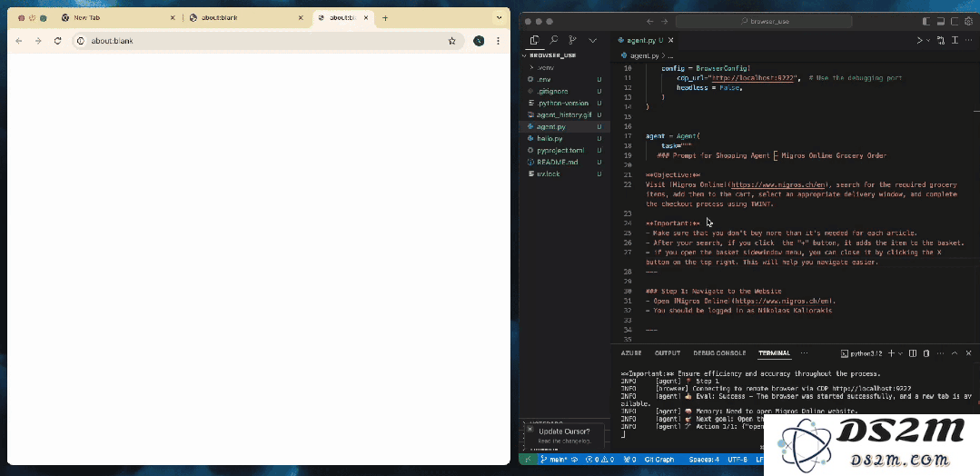Follow the http://localhost:9222 link in code

(753, 78)
